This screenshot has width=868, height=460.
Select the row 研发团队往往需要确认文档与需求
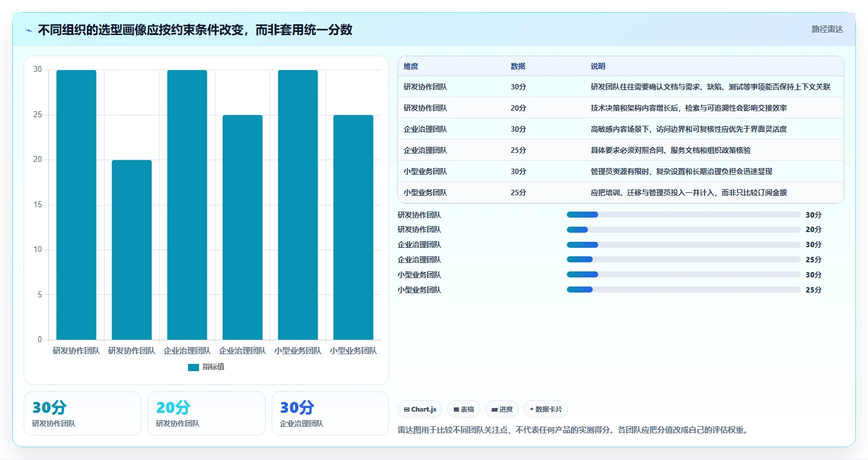coord(621,87)
